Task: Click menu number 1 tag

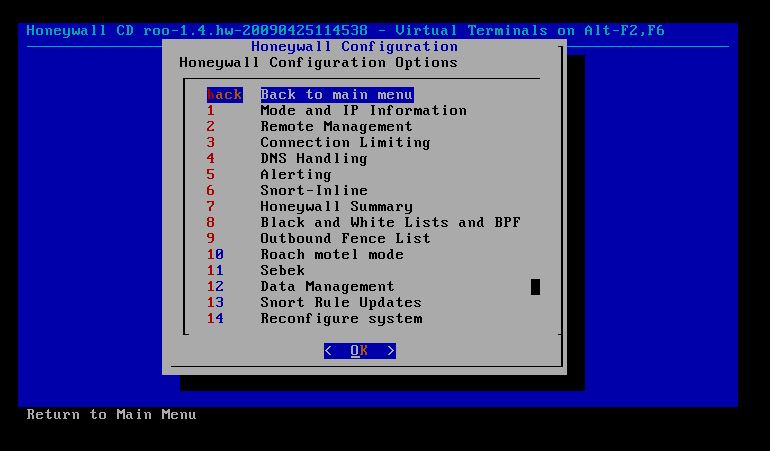Action: pos(211,111)
